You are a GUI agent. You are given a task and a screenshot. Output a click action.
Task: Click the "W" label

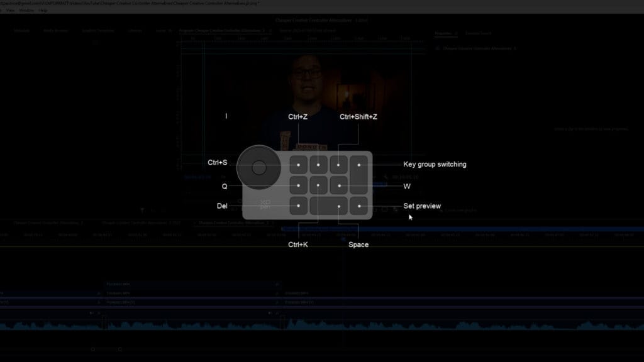407,186
